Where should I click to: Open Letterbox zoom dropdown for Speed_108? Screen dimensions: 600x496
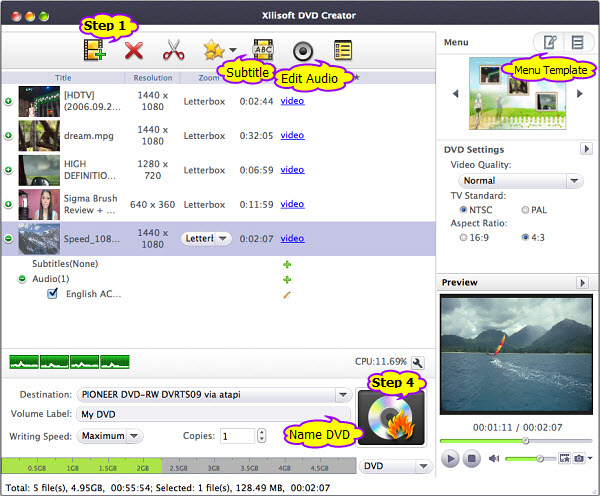pyautogui.click(x=206, y=238)
